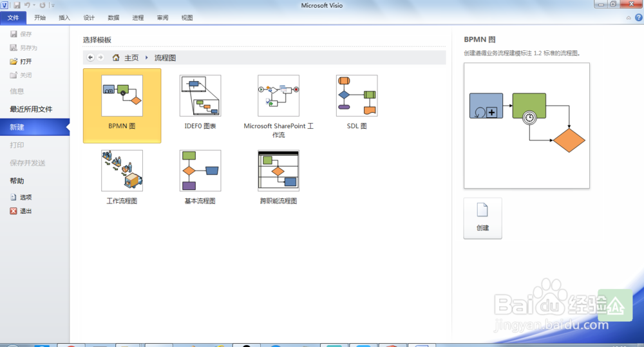Click the forward arrow navigation icon

click(100, 57)
